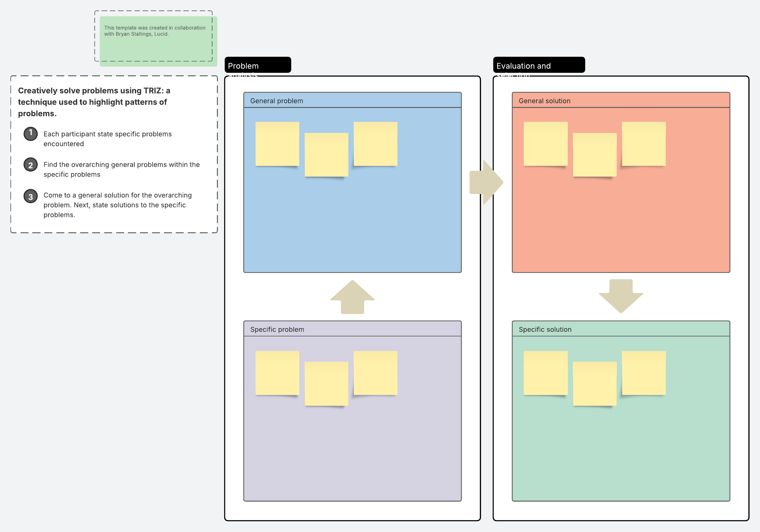The width and height of the screenshot is (760, 532).
Task: Click the down arrow below General solution
Action: 621,296
